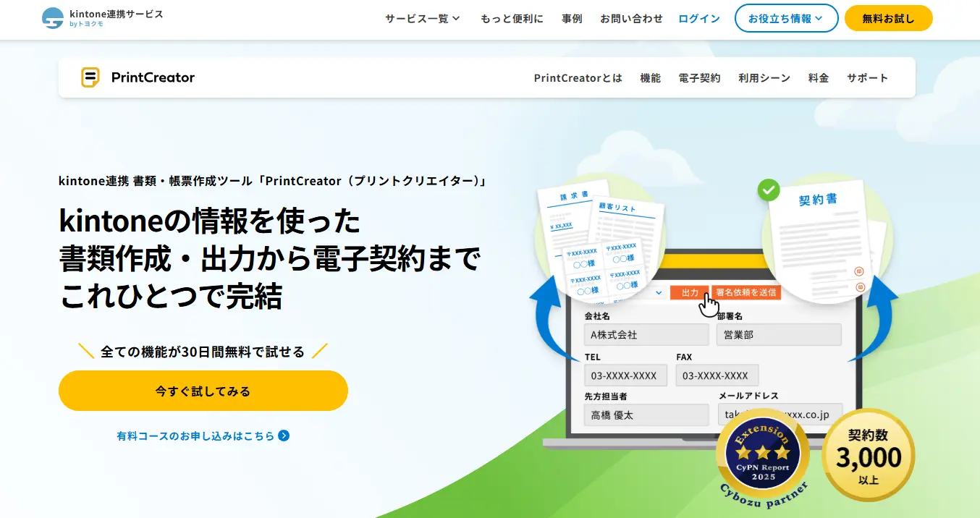This screenshot has height=518, width=980.
Task: Open the dropdown chevron left of 出力 button
Action: (659, 292)
